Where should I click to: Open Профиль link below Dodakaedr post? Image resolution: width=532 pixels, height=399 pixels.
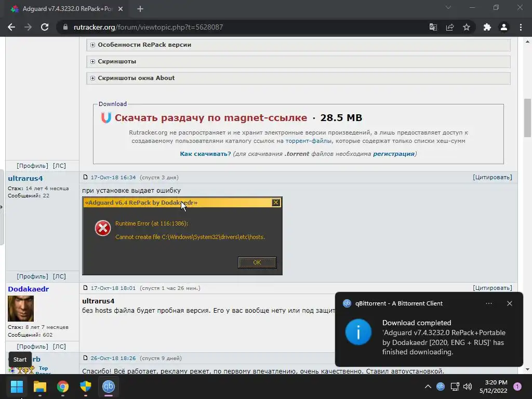(x=33, y=347)
